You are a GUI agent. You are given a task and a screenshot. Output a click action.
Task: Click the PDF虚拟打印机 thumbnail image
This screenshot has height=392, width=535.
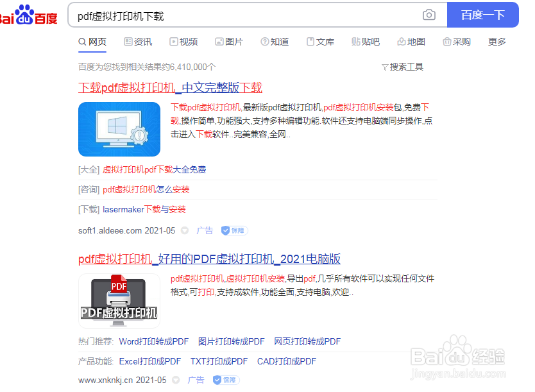119,300
